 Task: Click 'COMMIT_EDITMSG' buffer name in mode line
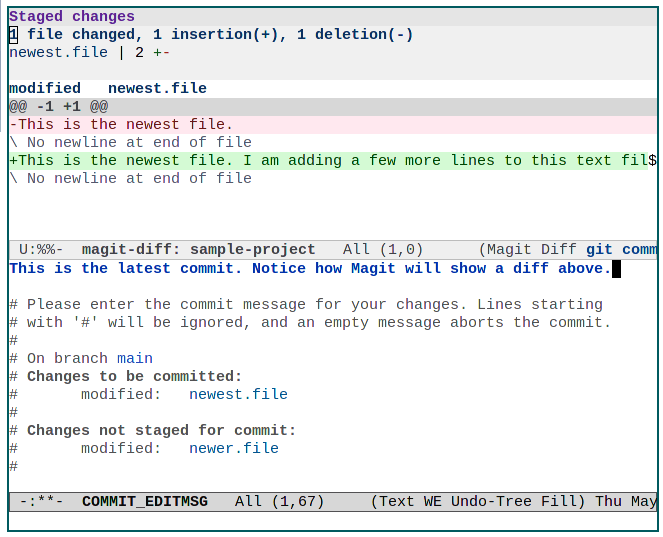pyautogui.click(x=145, y=501)
